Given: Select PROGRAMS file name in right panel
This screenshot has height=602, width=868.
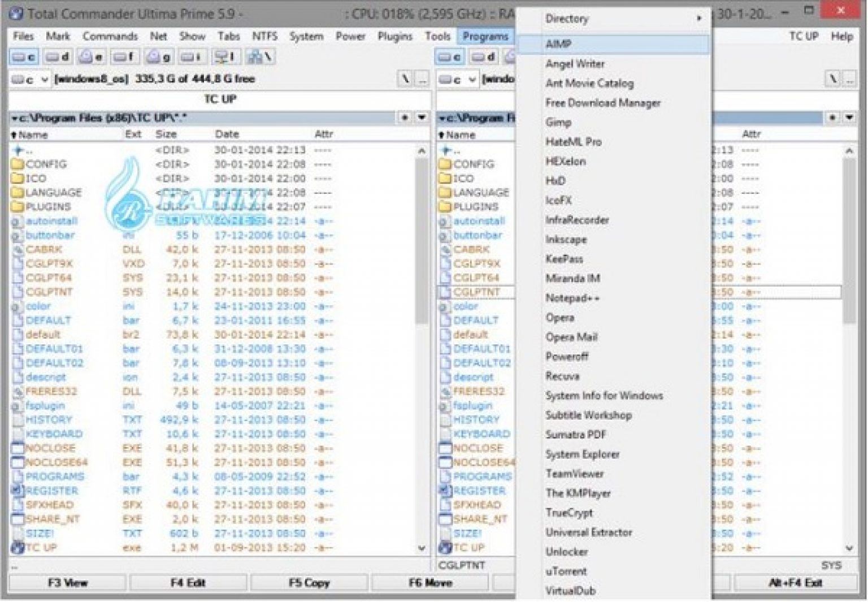Looking at the screenshot, I should pyautogui.click(x=482, y=477).
